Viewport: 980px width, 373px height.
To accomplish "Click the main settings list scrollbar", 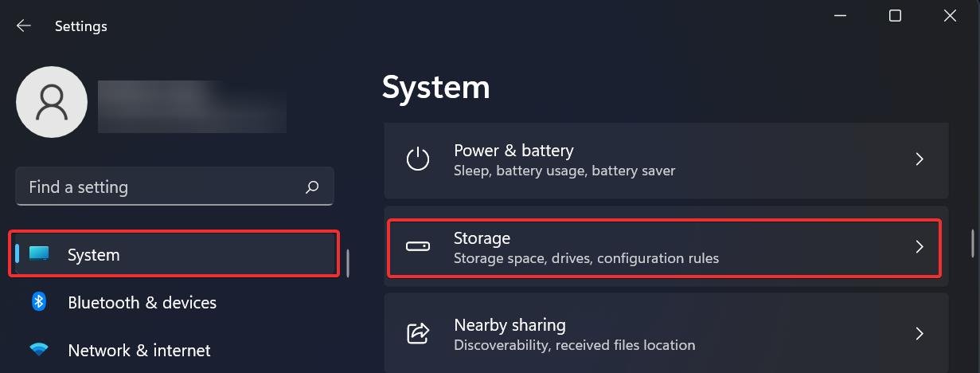I will coord(973,244).
